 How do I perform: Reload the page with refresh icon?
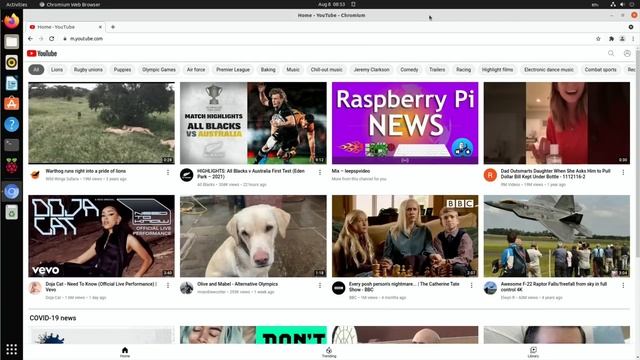tap(51, 38)
